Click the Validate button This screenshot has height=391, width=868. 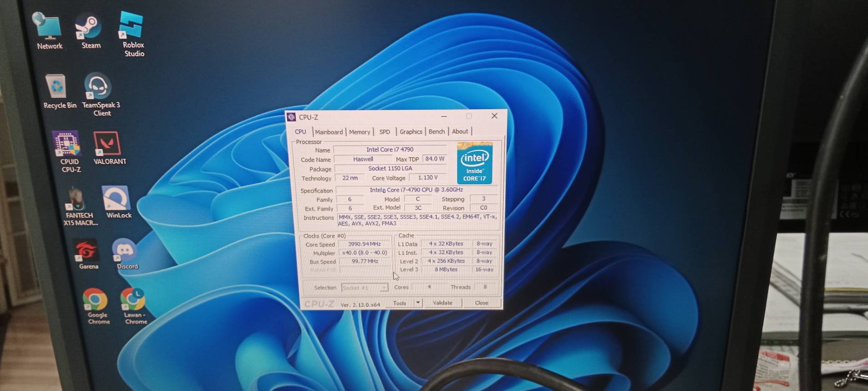[x=442, y=303]
